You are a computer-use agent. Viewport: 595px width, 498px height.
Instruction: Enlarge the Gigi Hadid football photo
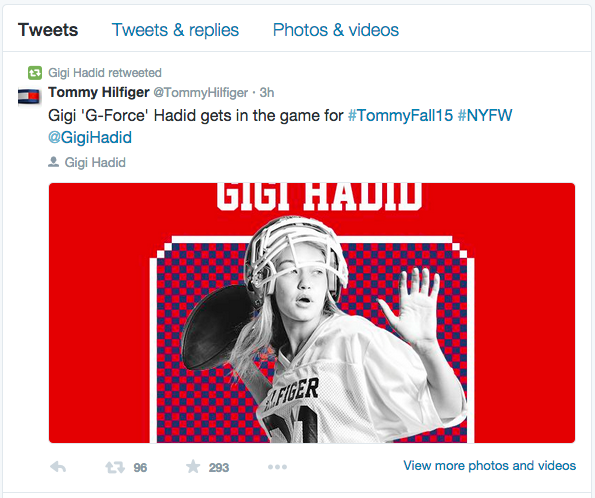[x=312, y=313]
